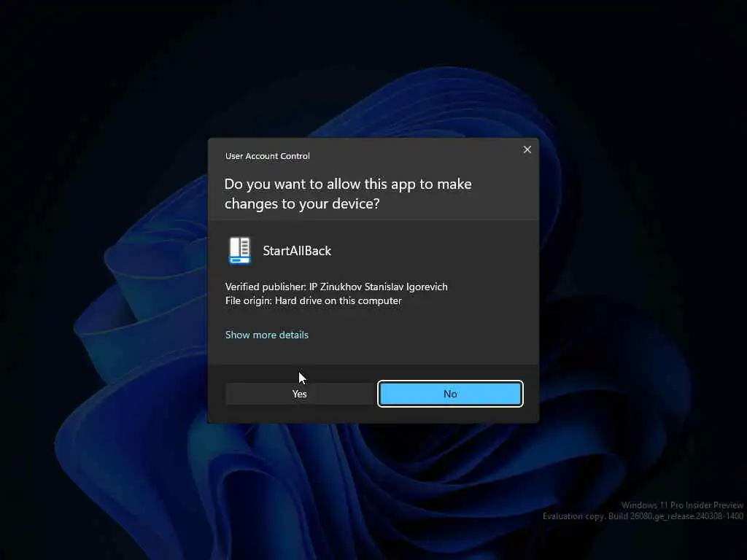Select the StartAllBack program name text

pyautogui.click(x=297, y=251)
